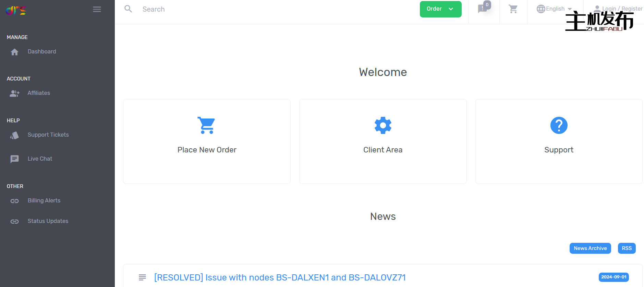Screen dimensions: 644x287
Task: Go to Support Tickets in sidebar
Action: (48, 135)
